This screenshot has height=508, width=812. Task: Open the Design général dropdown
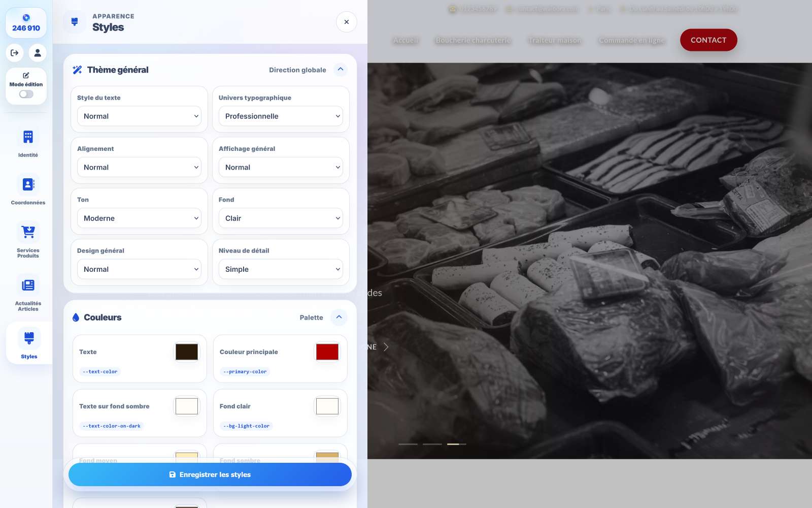point(139,269)
